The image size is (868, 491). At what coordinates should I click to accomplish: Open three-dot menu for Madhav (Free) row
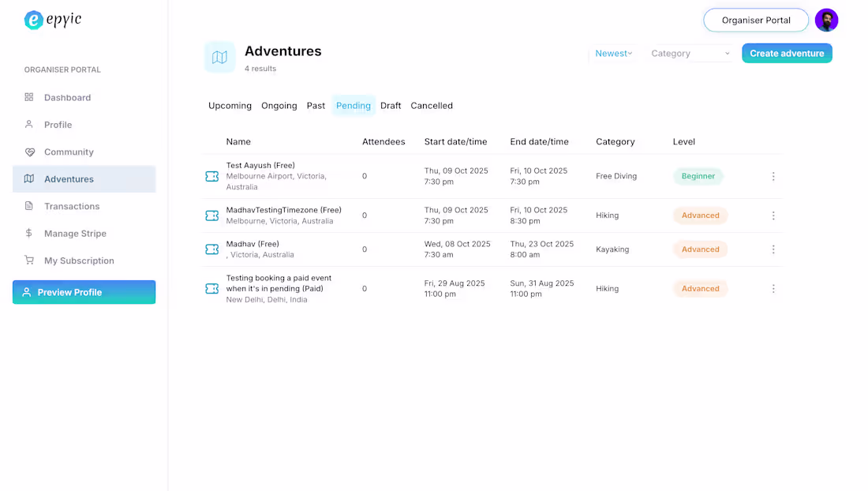pos(773,249)
